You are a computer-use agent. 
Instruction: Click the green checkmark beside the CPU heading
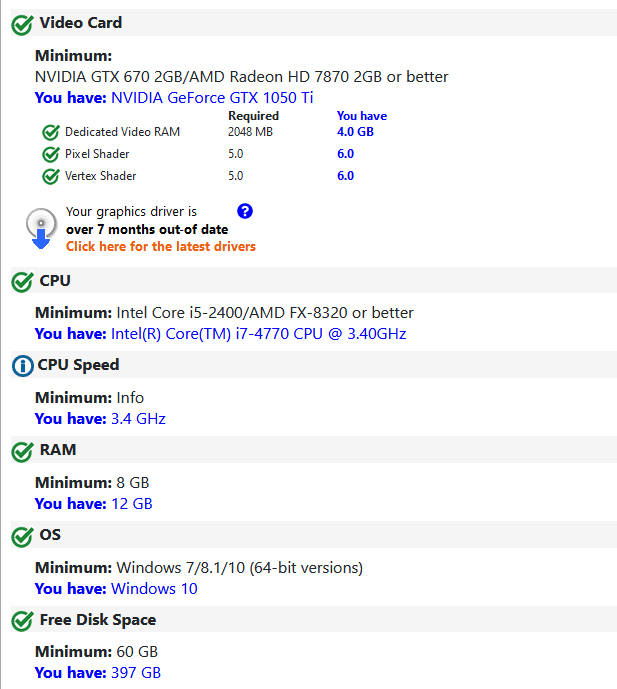tap(22, 282)
